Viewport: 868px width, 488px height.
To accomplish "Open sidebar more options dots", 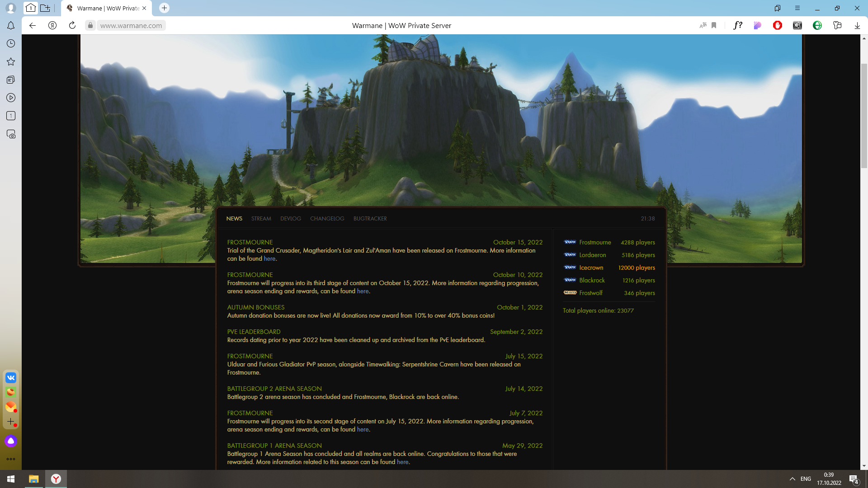I will tap(11, 459).
